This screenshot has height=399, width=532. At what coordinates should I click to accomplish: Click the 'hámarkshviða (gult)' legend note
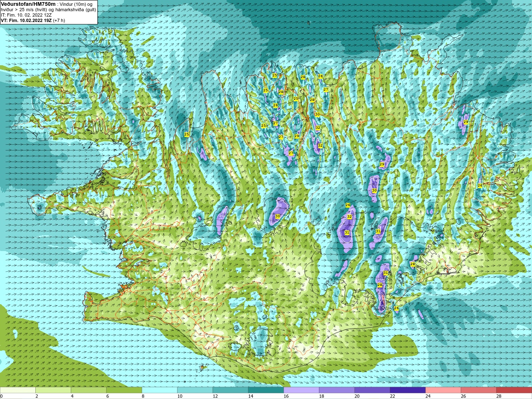coord(76,10)
